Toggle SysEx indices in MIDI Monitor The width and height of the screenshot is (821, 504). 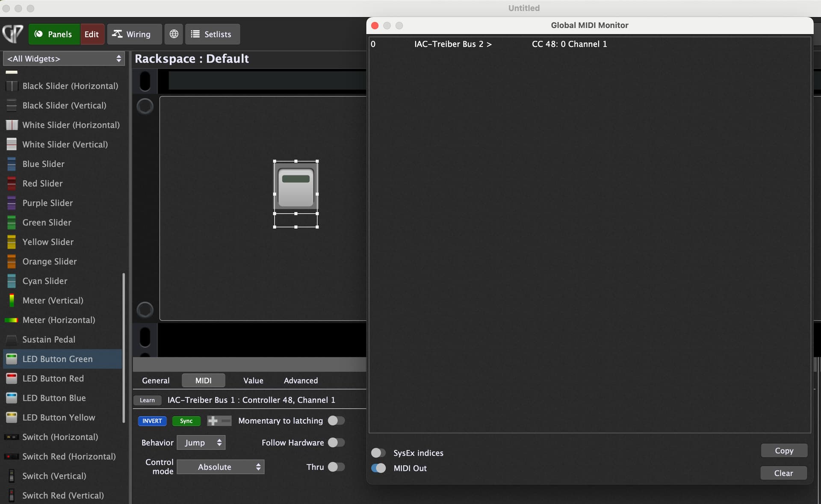[x=378, y=453]
